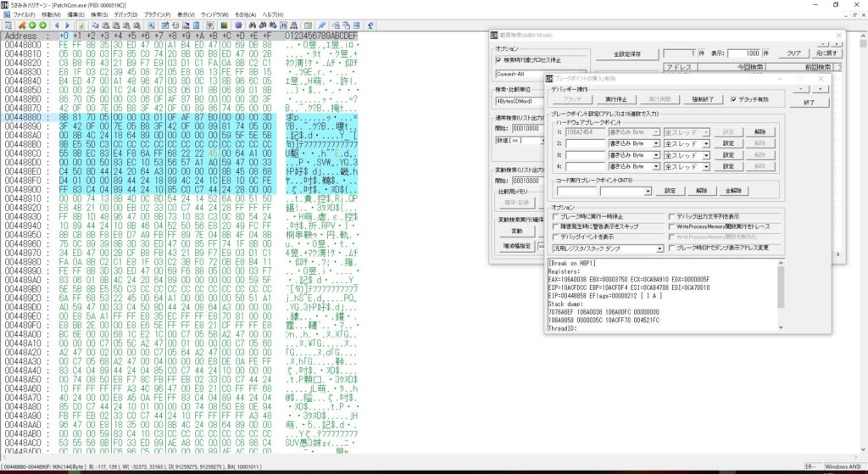The image size is (868, 474).
Task: Open the 4Bytes(DWord) unit dropdown
Action: 520,102
